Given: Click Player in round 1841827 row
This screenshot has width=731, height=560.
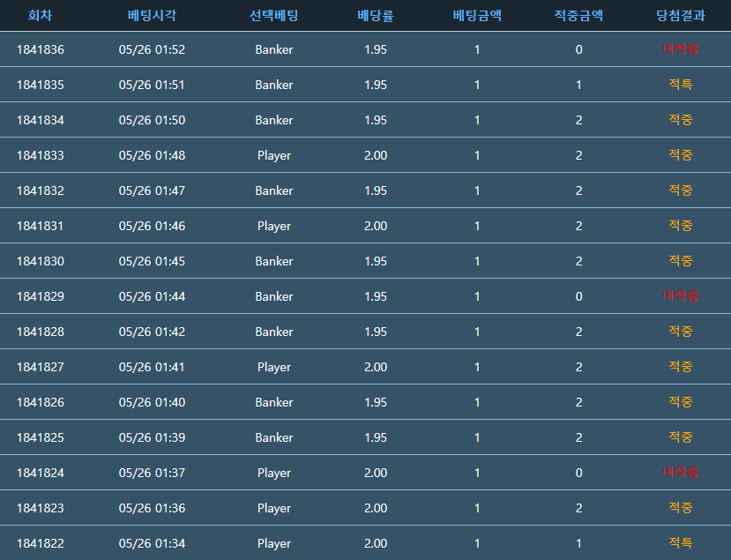Looking at the screenshot, I should 274,368.
